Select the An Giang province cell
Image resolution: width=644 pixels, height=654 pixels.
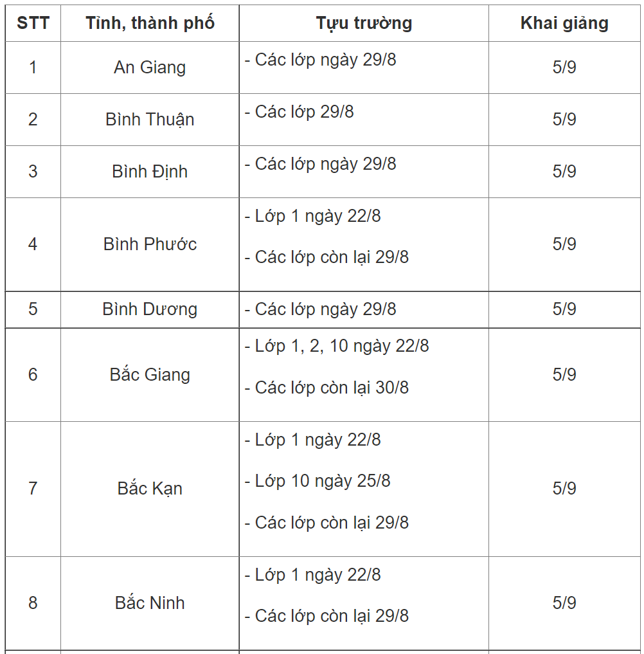tap(150, 68)
